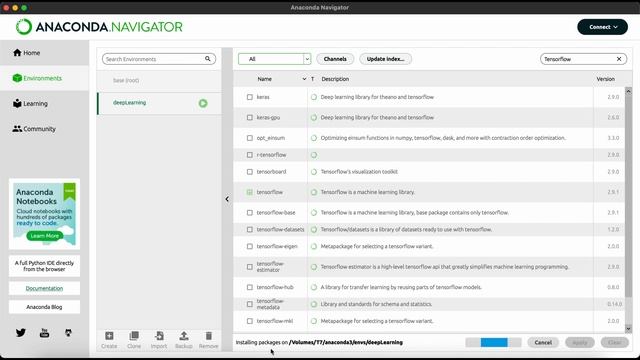Click the package list scroll down arrow
Viewport: 640px width, 360px height.
point(628,329)
